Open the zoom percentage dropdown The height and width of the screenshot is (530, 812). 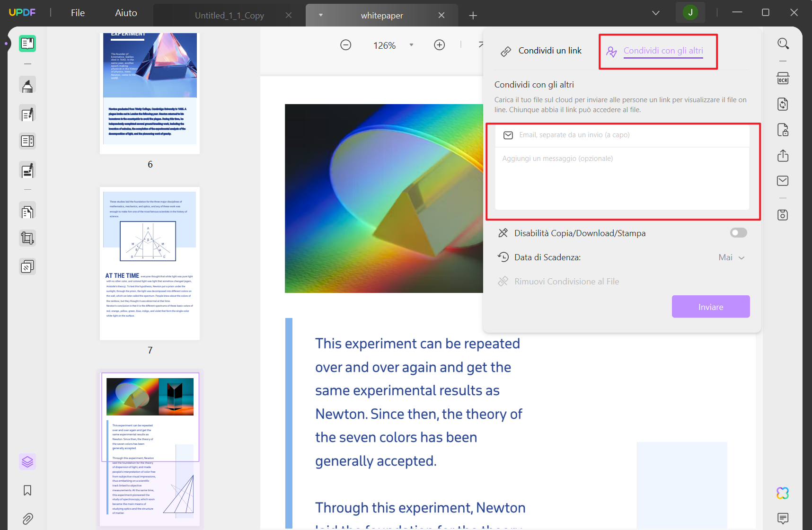click(x=411, y=45)
